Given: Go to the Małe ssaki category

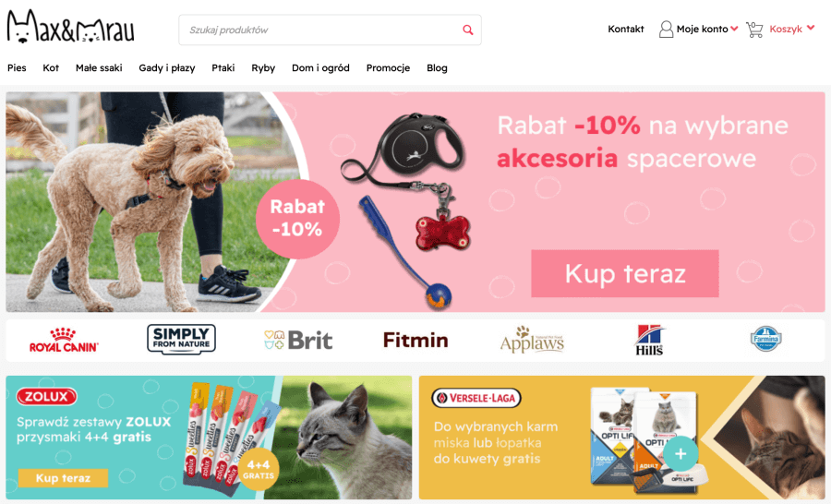Looking at the screenshot, I should pos(99,67).
